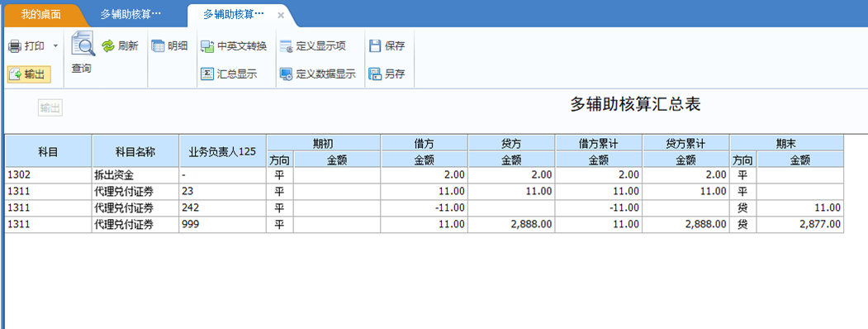Click the 汇总显示 summary display icon

(x=207, y=74)
